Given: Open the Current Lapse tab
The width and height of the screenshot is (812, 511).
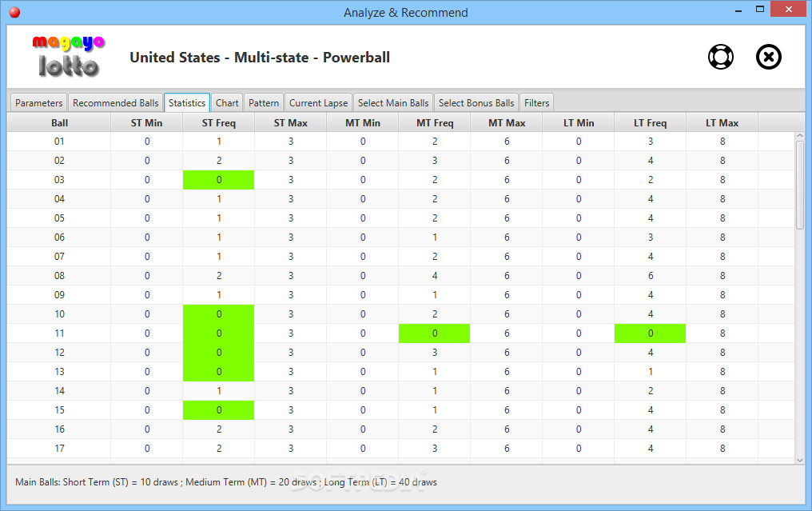Looking at the screenshot, I should 318,102.
